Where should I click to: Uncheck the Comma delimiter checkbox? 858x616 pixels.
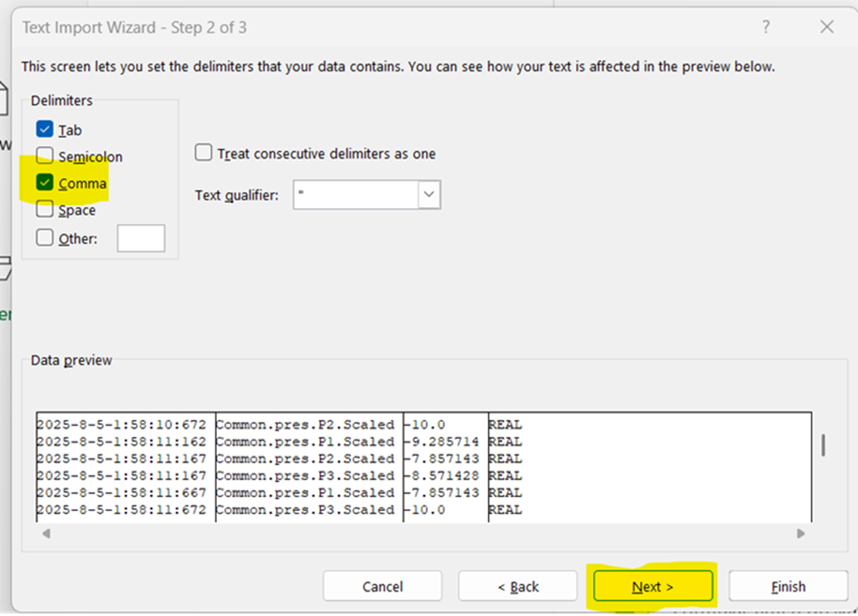(x=45, y=182)
